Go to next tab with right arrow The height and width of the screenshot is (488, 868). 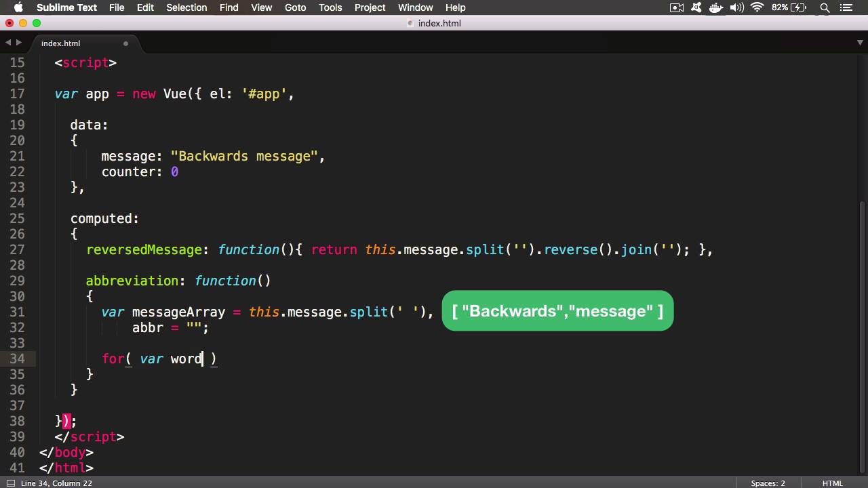(x=19, y=43)
